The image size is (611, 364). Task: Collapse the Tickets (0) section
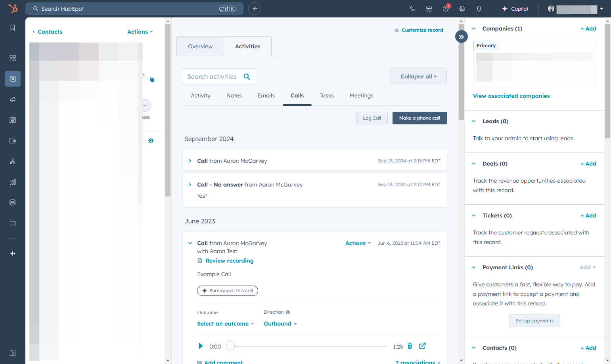coord(474,215)
